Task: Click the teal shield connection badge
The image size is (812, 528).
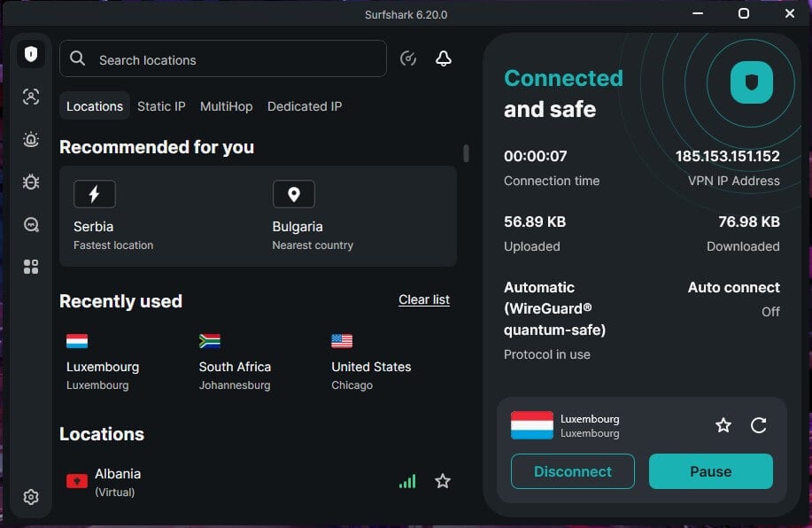Action: [752, 82]
